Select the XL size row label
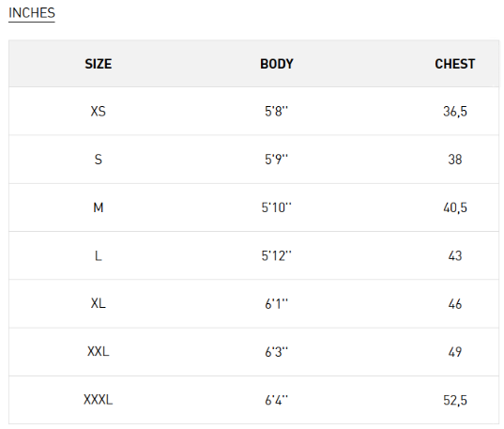The image size is (504, 429). 98,303
